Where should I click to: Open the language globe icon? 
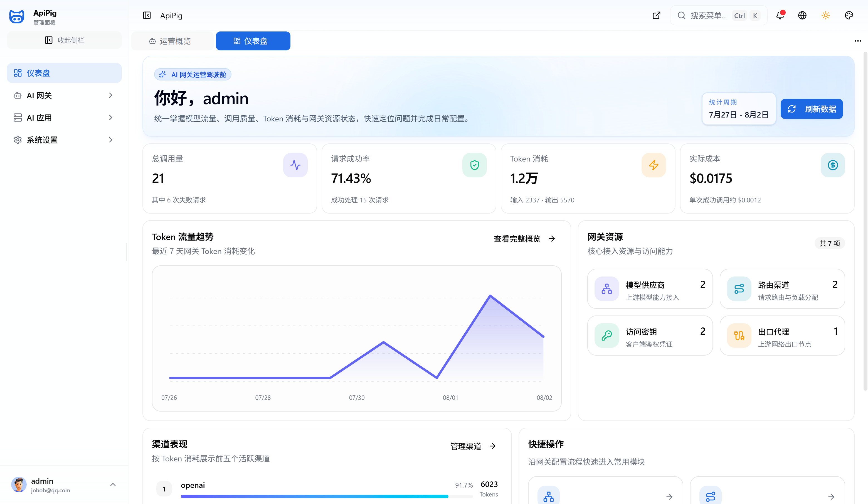[802, 16]
